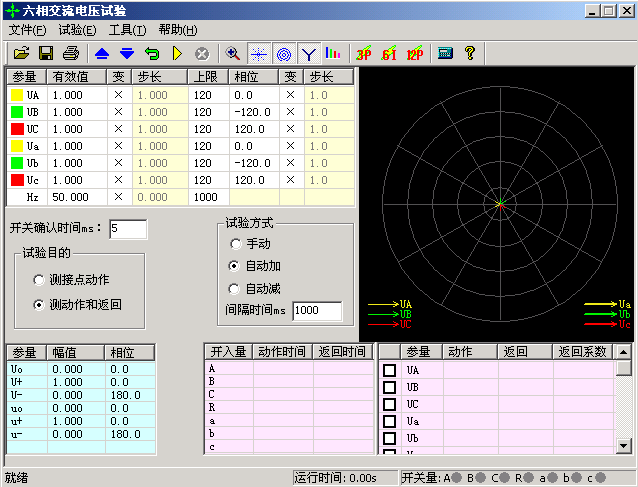Click the magnifier zoom icon
This screenshot has height=487, width=638.
(x=233, y=53)
